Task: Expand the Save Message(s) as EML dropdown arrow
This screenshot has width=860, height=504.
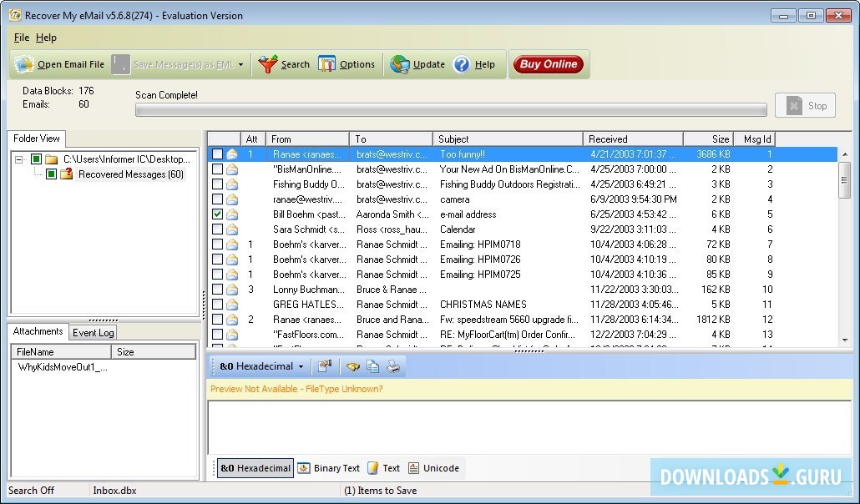Action: point(240,64)
